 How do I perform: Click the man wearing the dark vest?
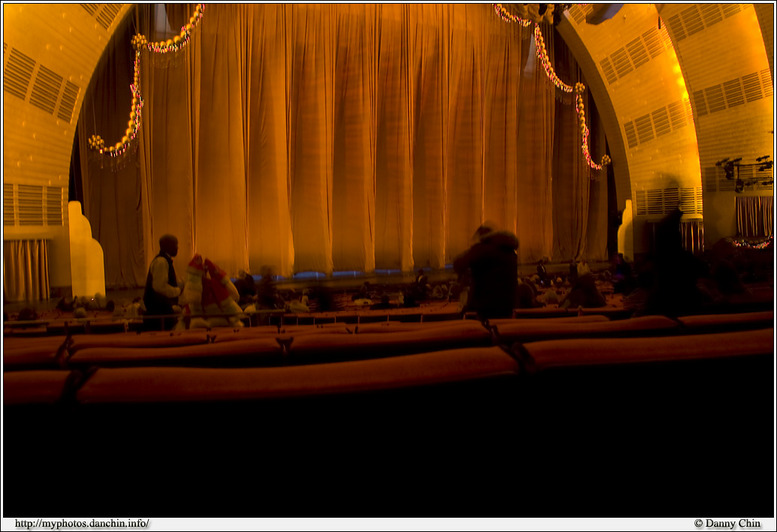160,280
